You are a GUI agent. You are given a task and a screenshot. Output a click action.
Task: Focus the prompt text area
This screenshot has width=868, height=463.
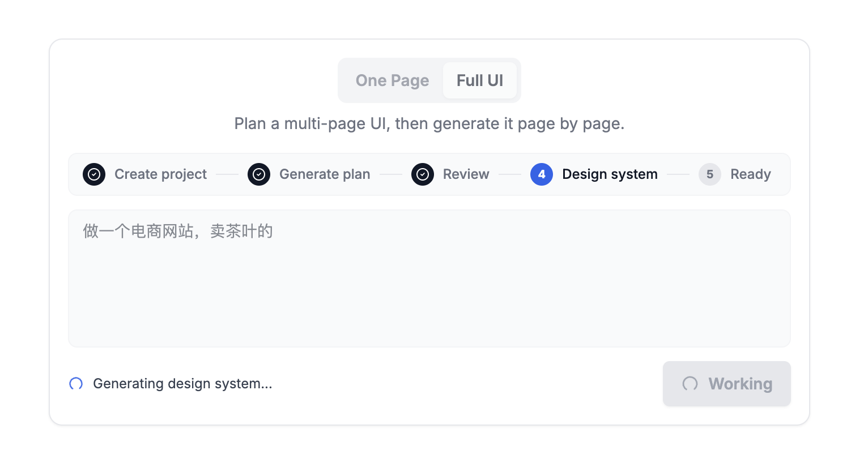pyautogui.click(x=429, y=278)
